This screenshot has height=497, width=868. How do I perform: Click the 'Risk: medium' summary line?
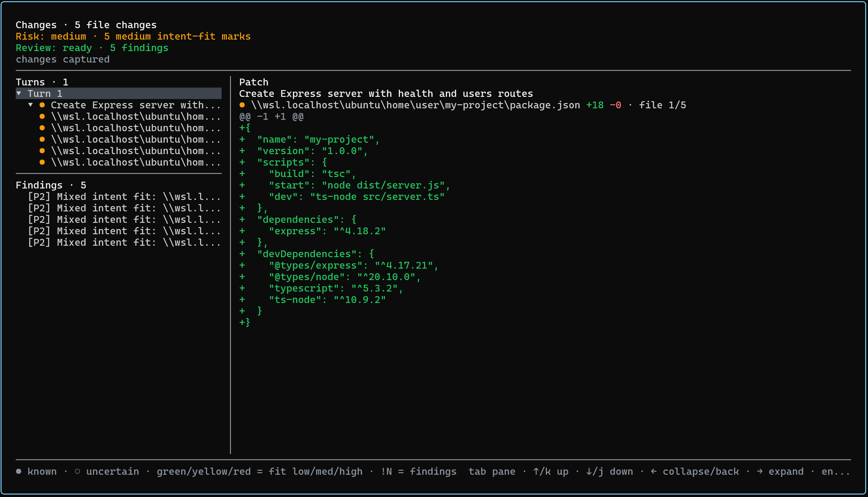133,36
